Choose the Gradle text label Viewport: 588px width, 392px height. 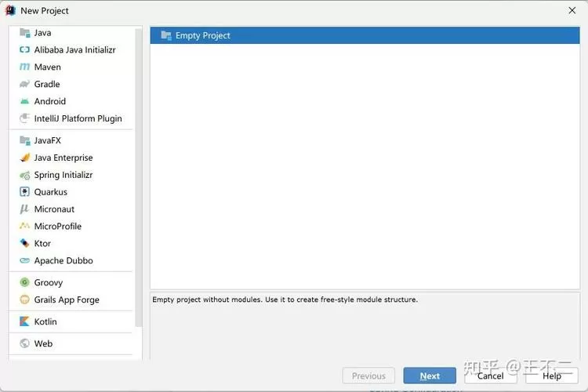tap(47, 84)
